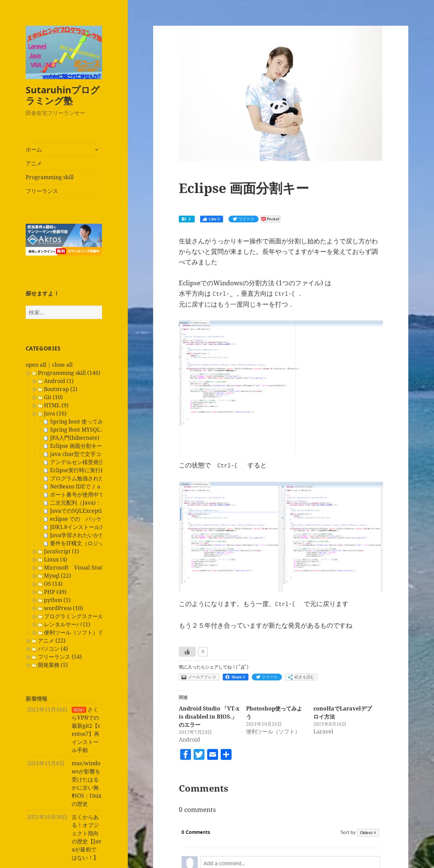The height and width of the screenshot is (868, 434).
Task: Expand the Bootstrap (2) category
Action: coord(34,389)
